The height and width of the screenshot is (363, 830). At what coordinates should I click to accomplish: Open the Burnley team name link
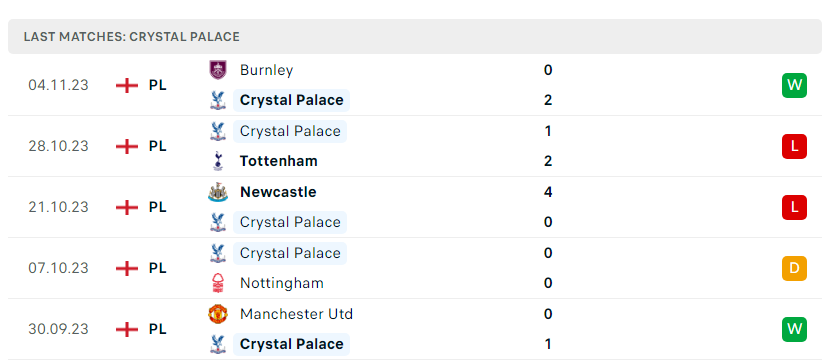(266, 70)
